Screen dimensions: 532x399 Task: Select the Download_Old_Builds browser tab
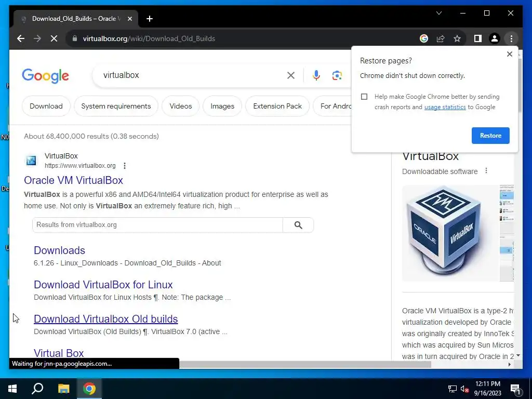(x=76, y=19)
